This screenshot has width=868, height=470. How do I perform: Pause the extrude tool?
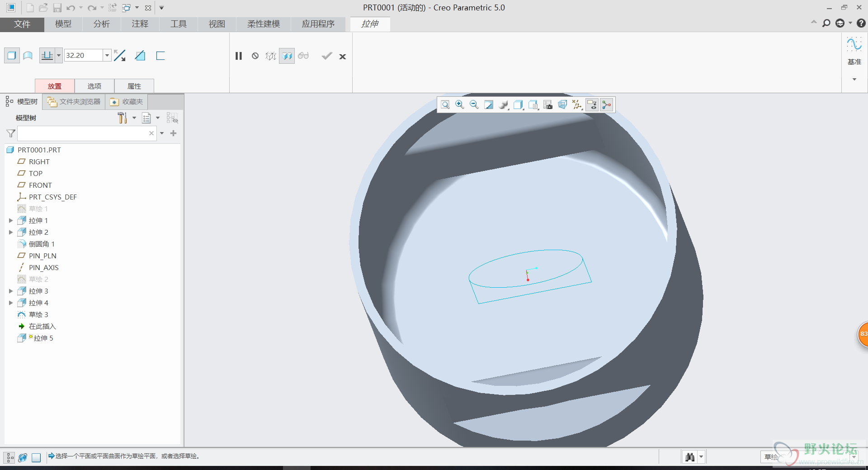click(239, 56)
